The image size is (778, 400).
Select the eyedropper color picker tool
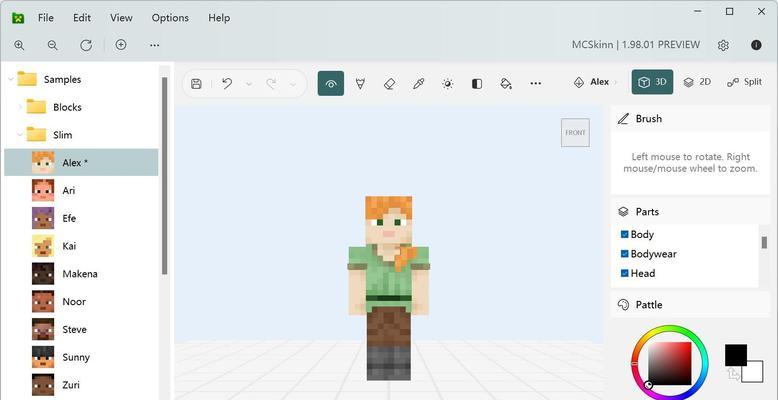click(419, 83)
